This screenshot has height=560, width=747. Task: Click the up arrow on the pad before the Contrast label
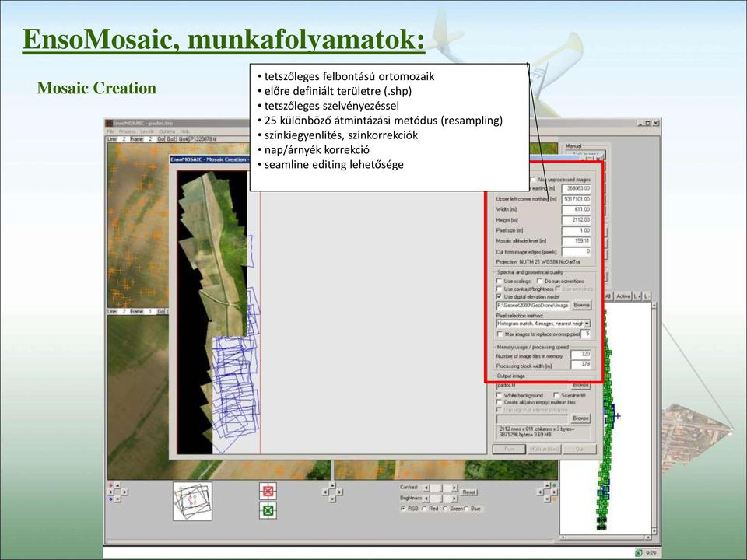tap(332, 486)
